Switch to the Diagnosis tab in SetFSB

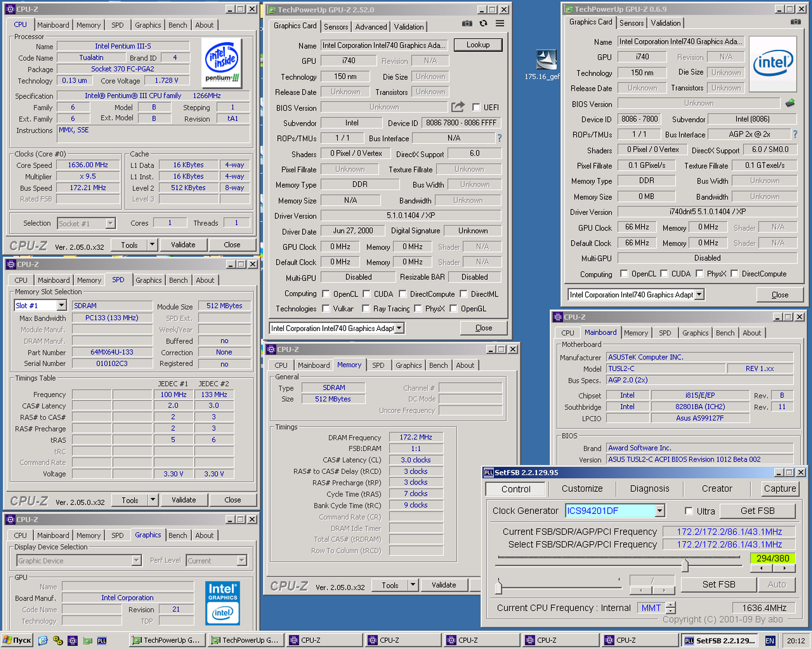(650, 489)
